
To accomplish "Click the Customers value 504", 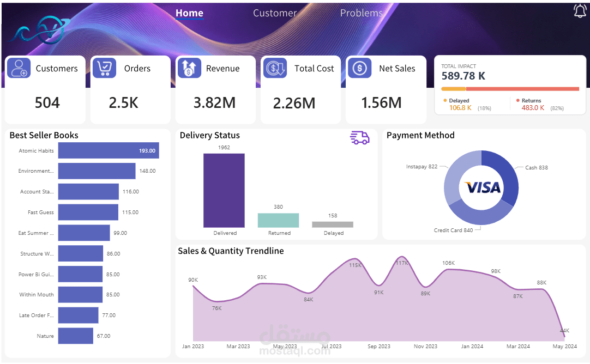I will 47,102.
